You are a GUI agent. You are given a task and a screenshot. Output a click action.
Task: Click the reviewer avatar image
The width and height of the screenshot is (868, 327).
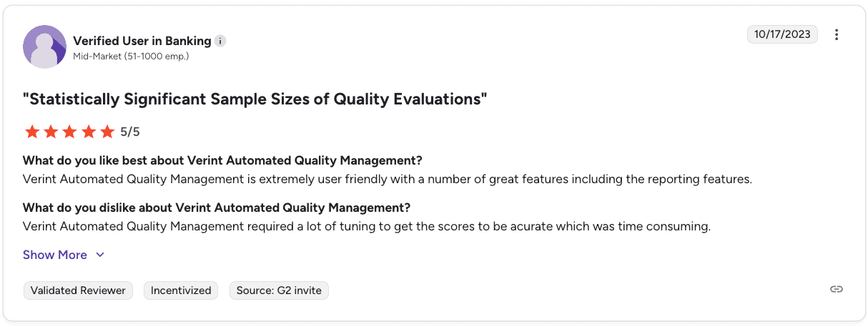(45, 47)
